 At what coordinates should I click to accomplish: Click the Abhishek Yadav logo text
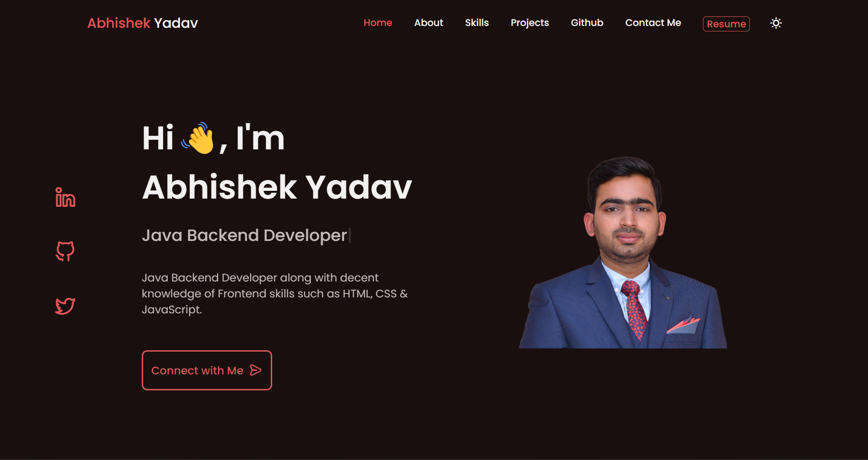(x=143, y=23)
